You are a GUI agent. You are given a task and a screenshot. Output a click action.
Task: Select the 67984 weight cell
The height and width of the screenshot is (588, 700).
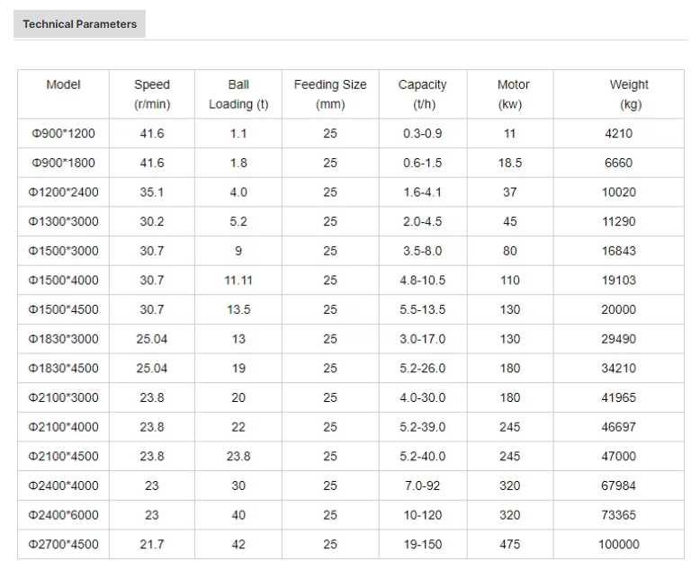(x=618, y=486)
